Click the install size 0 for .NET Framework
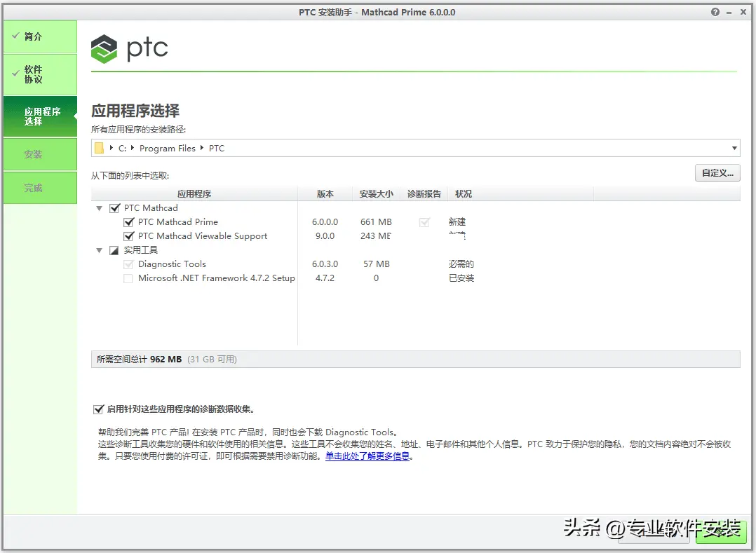Screen dimensions: 756x553 point(376,278)
